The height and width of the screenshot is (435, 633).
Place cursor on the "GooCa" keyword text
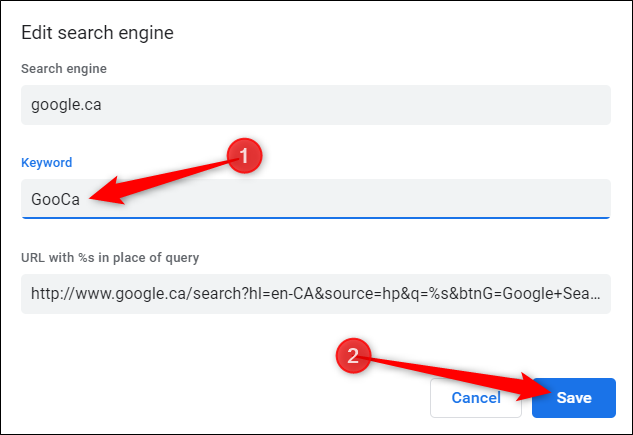click(55, 198)
